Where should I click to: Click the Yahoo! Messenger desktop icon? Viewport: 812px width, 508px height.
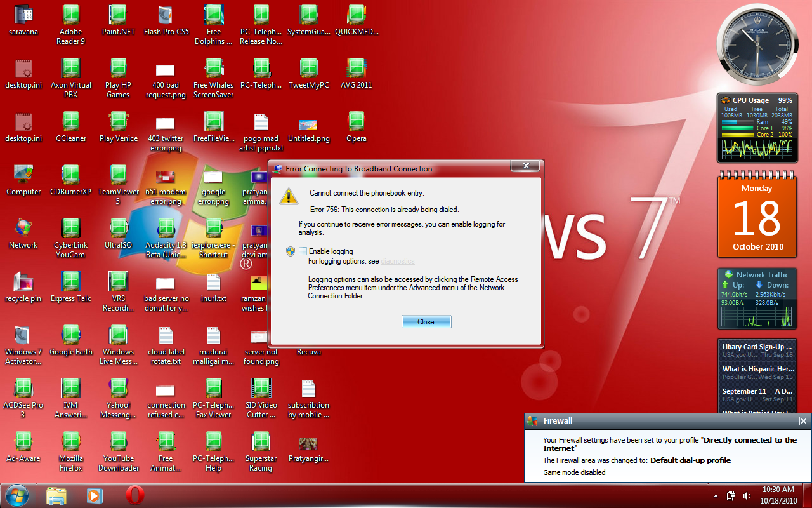point(118,399)
